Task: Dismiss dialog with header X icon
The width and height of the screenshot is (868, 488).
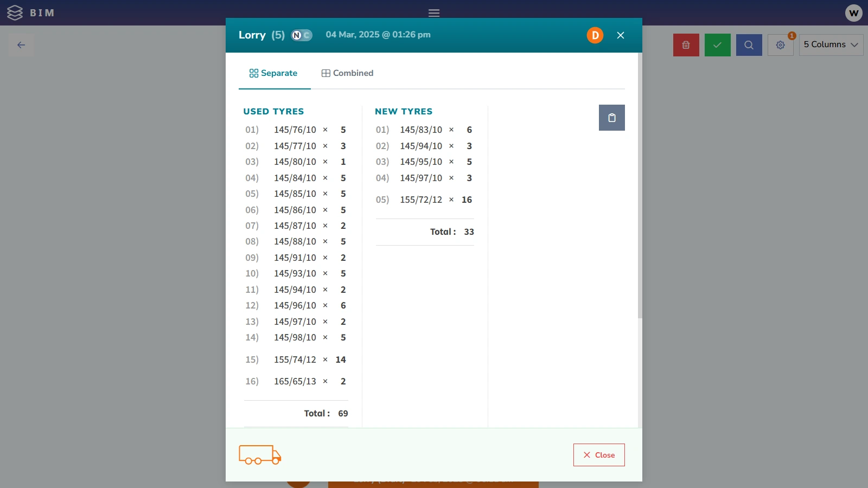Action: [x=621, y=35]
